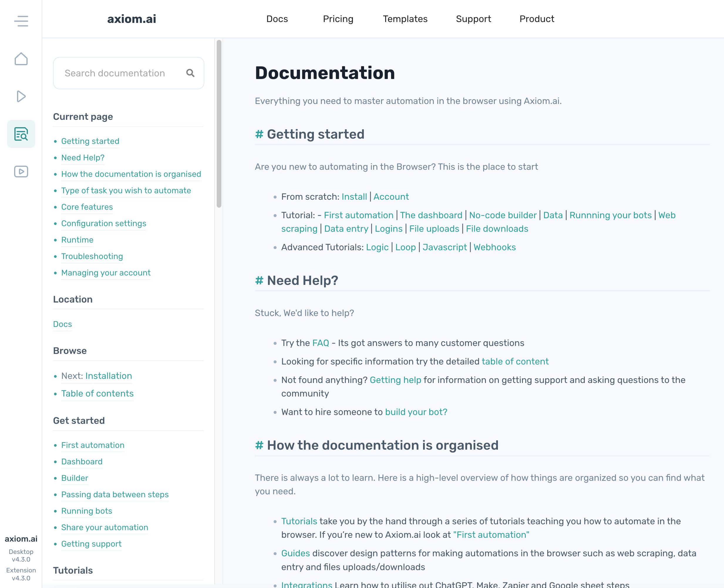Click the axiom.ai logo in header
Screen dimensions: 724x588
tap(132, 19)
